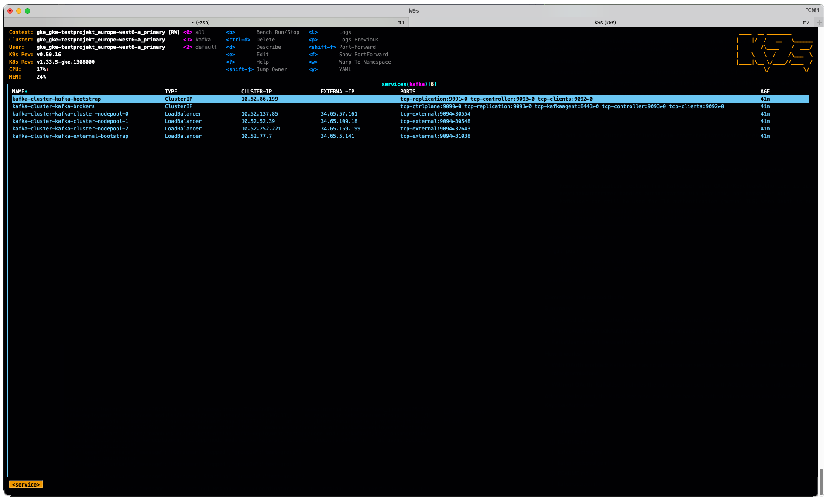Click the <service> breadcrumb label
This screenshot has height=504, width=830.
click(26, 485)
